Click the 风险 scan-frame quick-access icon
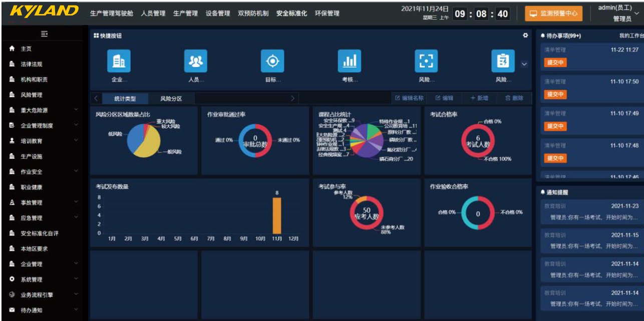The height and width of the screenshot is (321, 644). pos(426,61)
